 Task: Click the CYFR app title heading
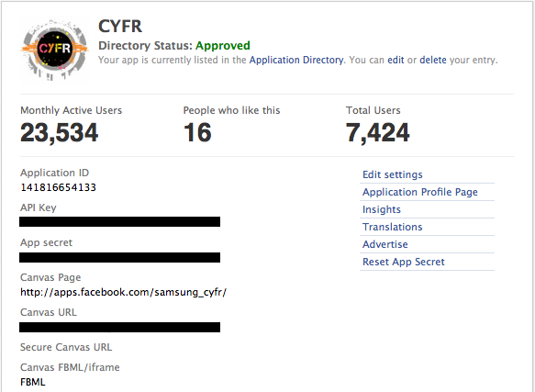pos(120,27)
